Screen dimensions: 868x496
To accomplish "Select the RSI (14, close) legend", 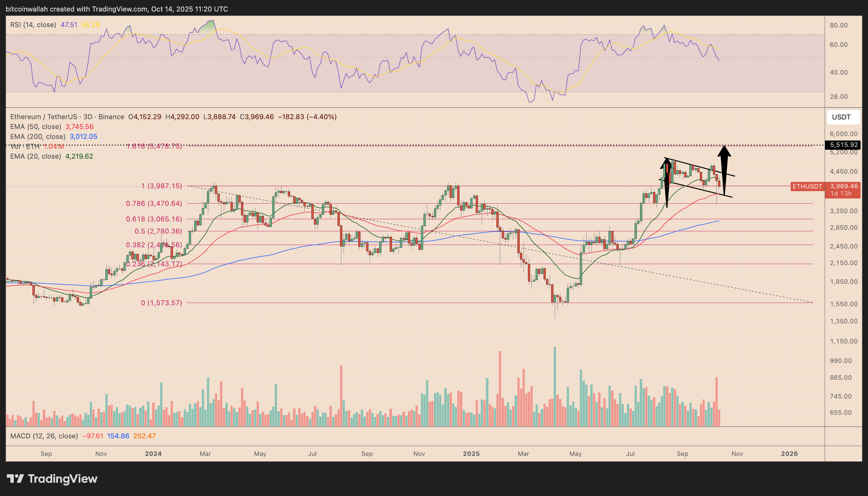I will (x=33, y=25).
